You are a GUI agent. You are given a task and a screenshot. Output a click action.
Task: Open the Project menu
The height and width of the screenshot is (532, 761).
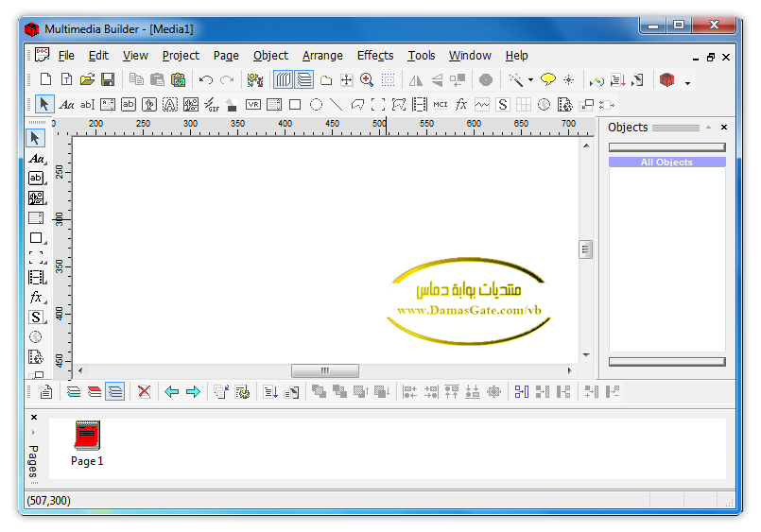pos(181,56)
